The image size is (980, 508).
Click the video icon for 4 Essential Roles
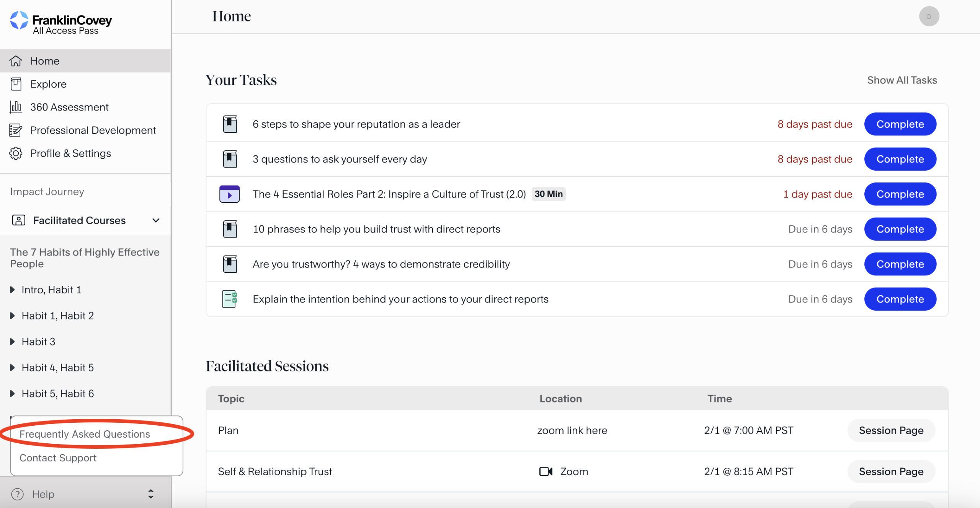229,194
